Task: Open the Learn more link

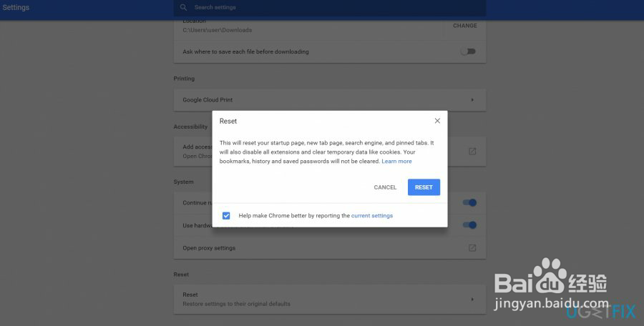Action: click(x=396, y=162)
